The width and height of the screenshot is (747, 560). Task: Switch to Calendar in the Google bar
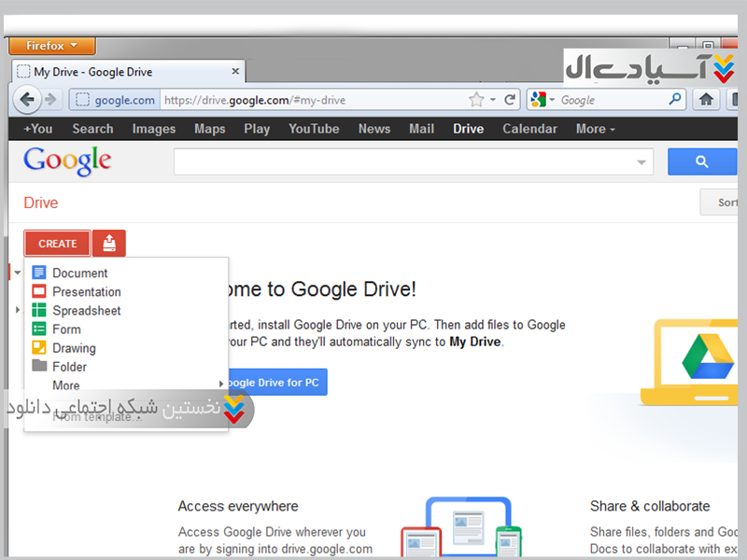pyautogui.click(x=529, y=129)
